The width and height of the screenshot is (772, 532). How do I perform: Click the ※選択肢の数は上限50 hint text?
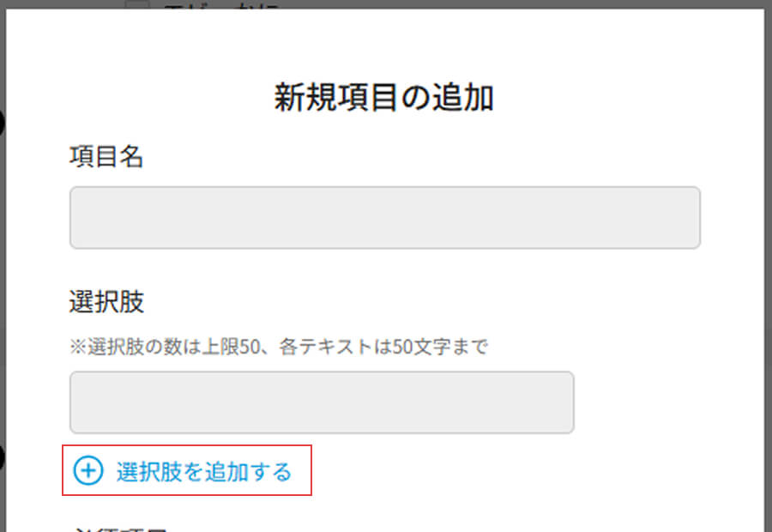click(x=165, y=347)
